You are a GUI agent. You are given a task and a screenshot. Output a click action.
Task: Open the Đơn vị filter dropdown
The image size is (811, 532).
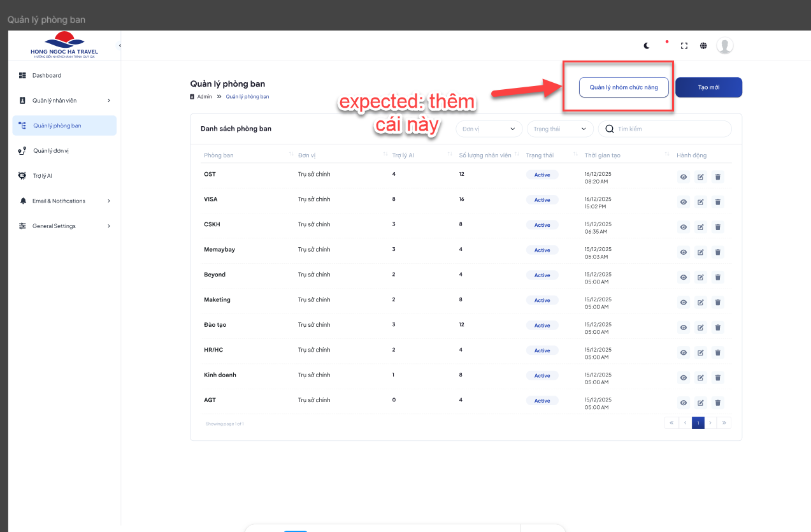pyautogui.click(x=489, y=129)
